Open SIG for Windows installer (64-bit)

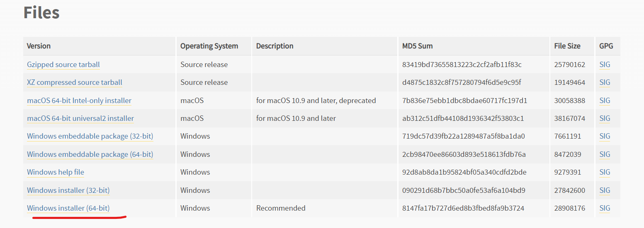605,208
